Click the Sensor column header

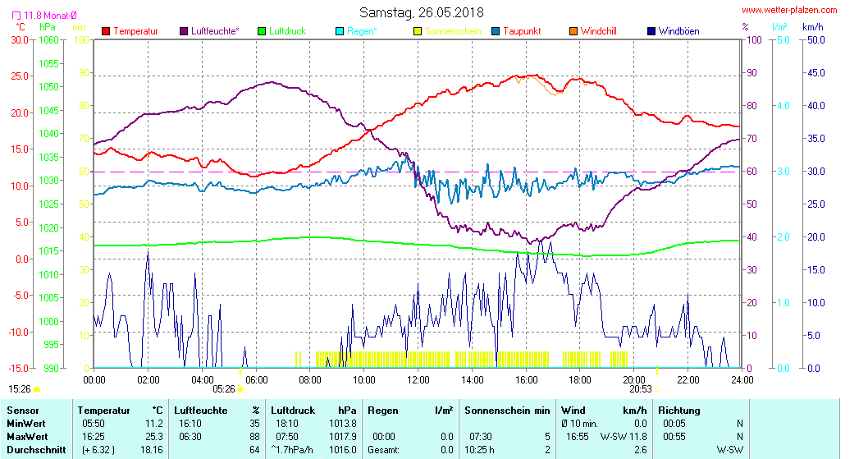pyautogui.click(x=23, y=411)
